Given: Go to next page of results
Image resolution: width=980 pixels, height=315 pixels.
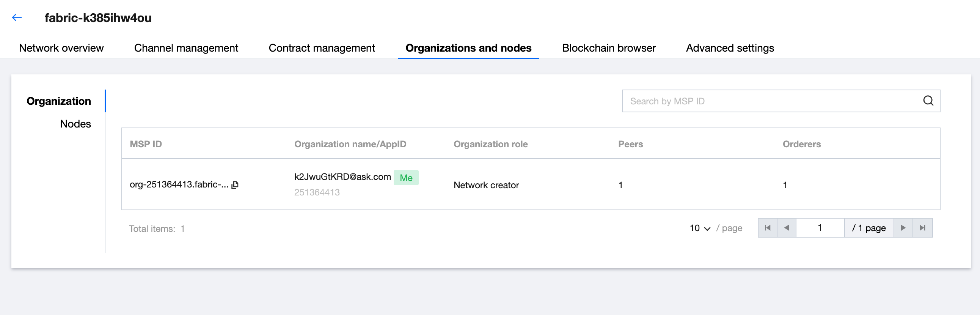Looking at the screenshot, I should click(x=903, y=228).
